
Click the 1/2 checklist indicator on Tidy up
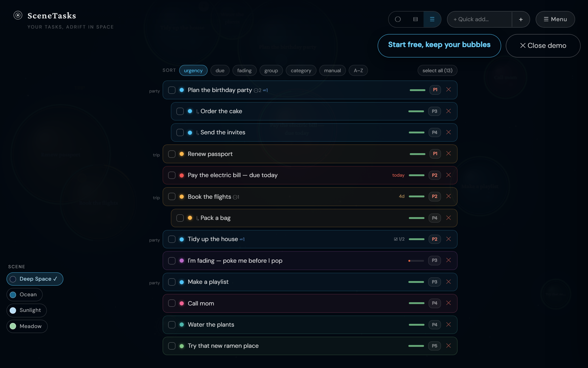(x=399, y=239)
